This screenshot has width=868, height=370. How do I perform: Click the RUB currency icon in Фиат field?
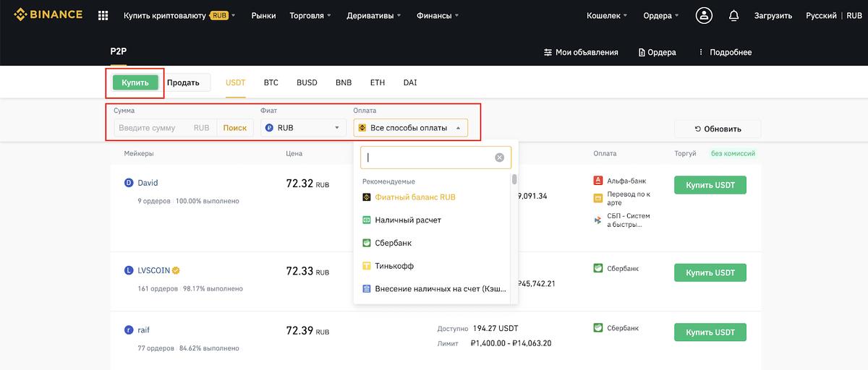[x=269, y=128]
